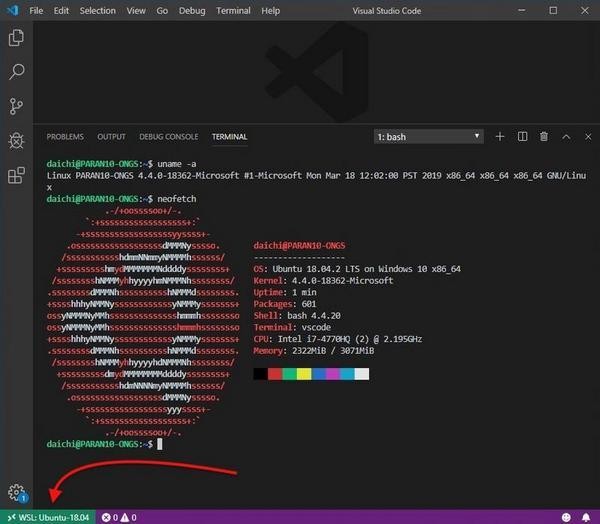Open the Go menu
Screen dimensions: 600x524
(162, 11)
